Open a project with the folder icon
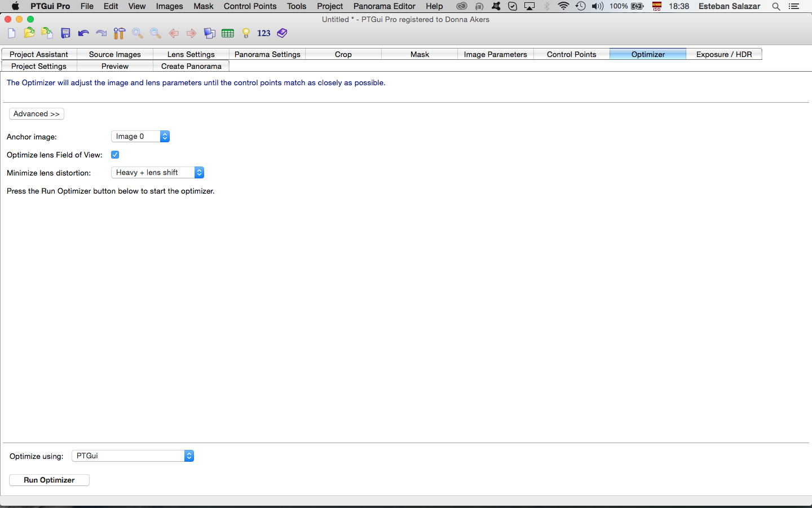 [29, 33]
